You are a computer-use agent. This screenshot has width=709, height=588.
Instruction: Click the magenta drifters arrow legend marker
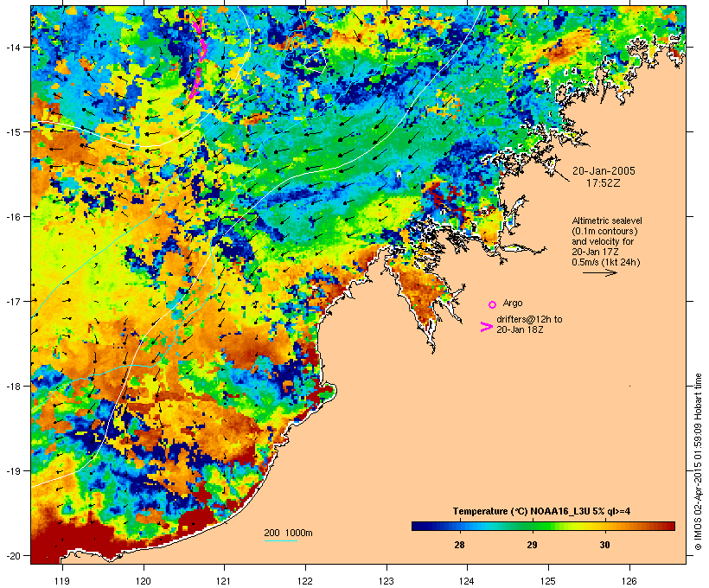click(x=487, y=327)
